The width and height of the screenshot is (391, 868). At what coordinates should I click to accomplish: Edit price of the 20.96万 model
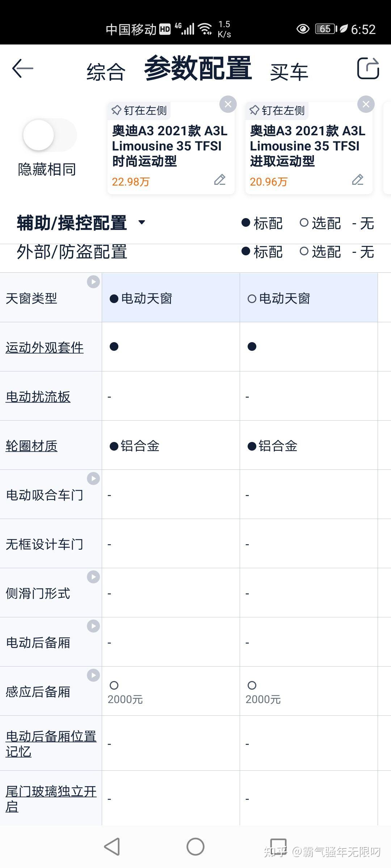(x=358, y=180)
